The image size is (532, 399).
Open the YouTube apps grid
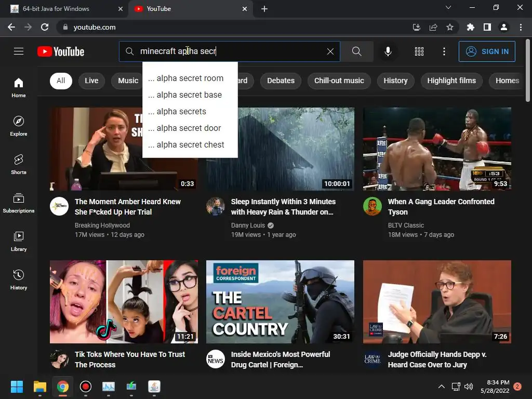419,51
